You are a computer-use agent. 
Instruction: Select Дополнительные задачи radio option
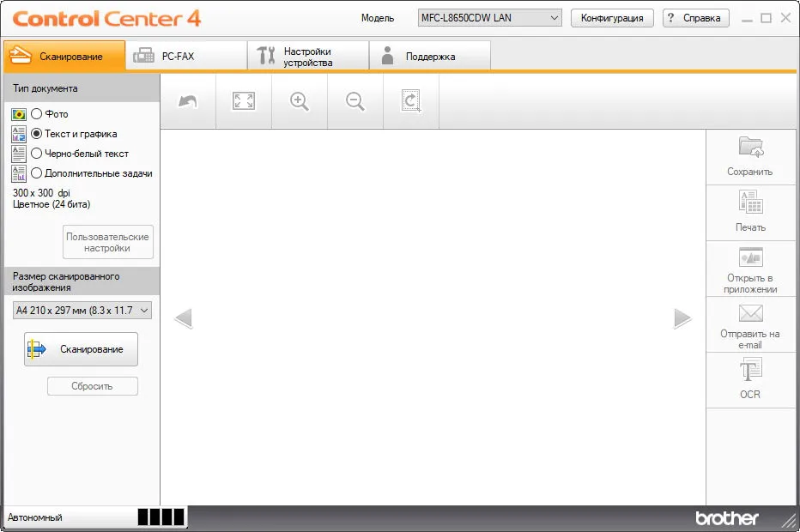pyautogui.click(x=36, y=173)
